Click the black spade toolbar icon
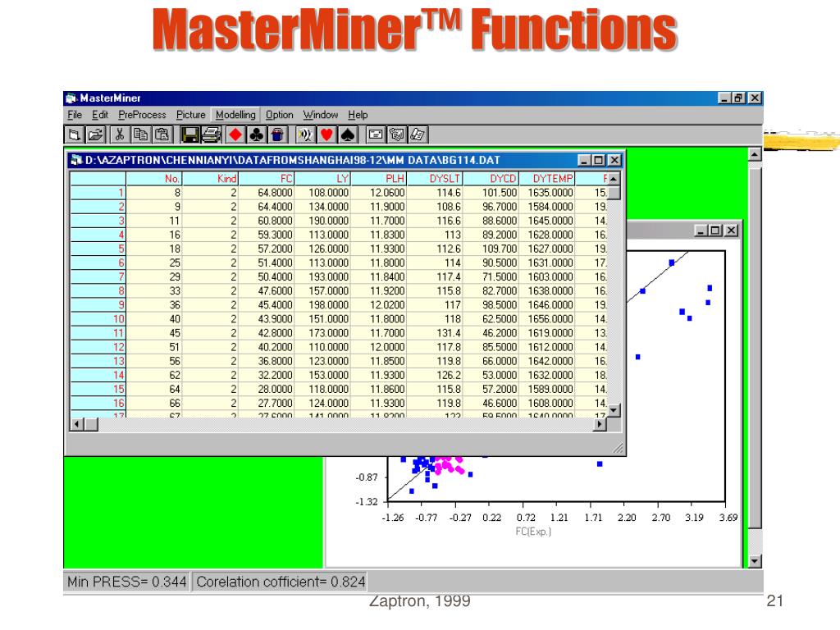This screenshot has height=630, width=840. coord(348,135)
